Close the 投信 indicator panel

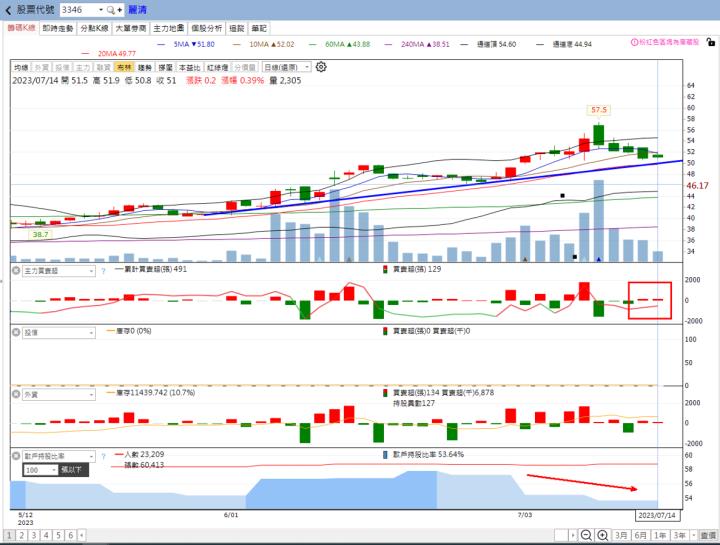click(x=16, y=332)
